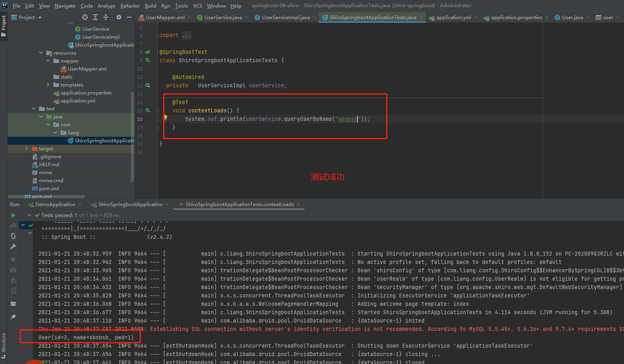This screenshot has width=624, height=364.
Task: Open run configuration wrench icon
Action: click(13, 246)
